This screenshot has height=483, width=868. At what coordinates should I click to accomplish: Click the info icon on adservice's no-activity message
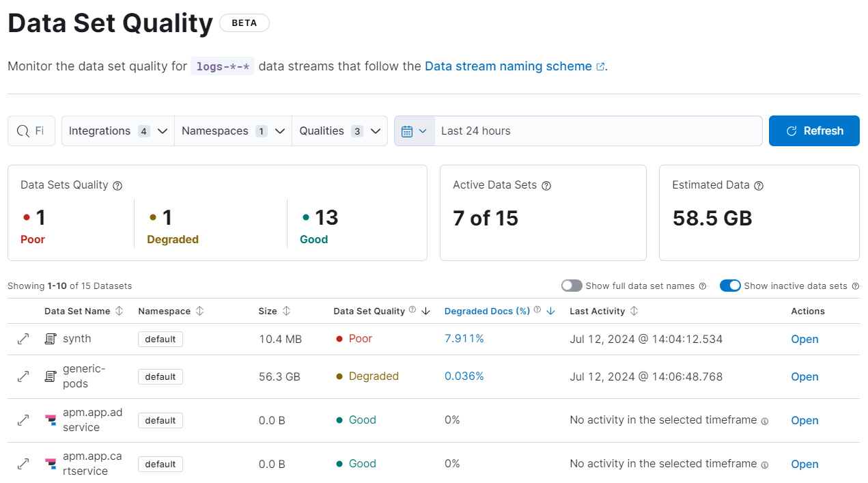[x=764, y=421]
